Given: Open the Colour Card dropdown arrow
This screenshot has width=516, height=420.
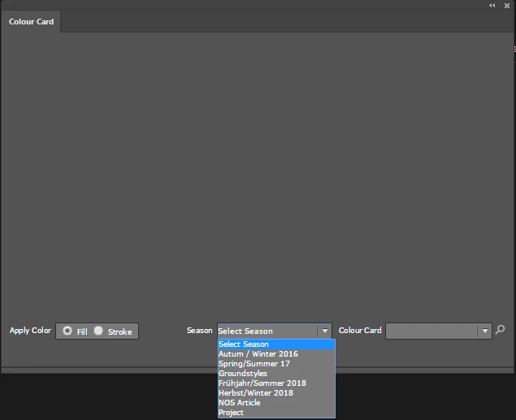Looking at the screenshot, I should point(485,331).
